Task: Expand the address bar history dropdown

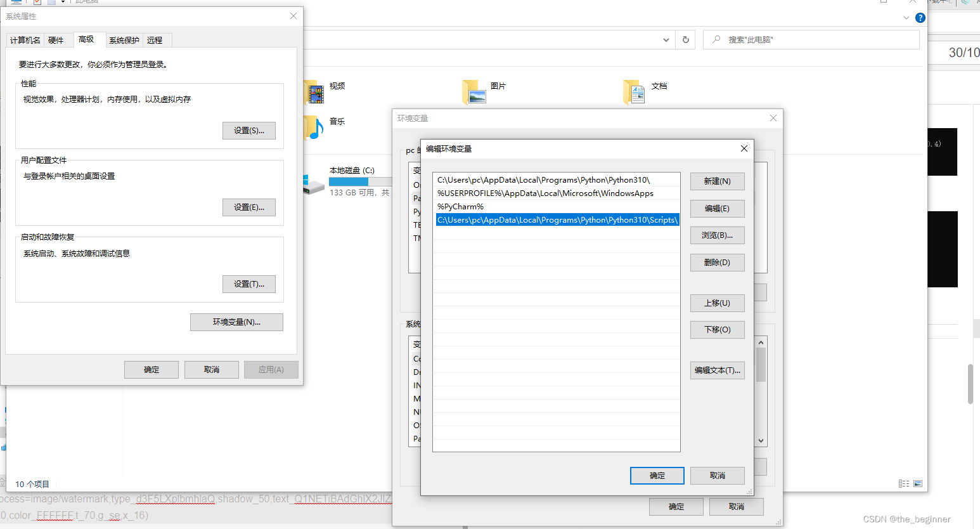Action: [x=666, y=40]
